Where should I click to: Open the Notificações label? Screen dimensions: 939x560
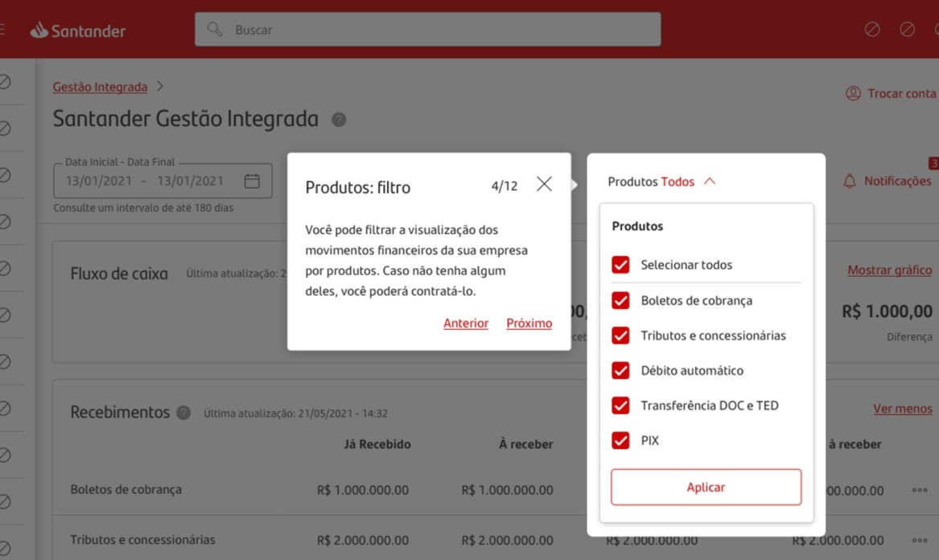pos(898,181)
